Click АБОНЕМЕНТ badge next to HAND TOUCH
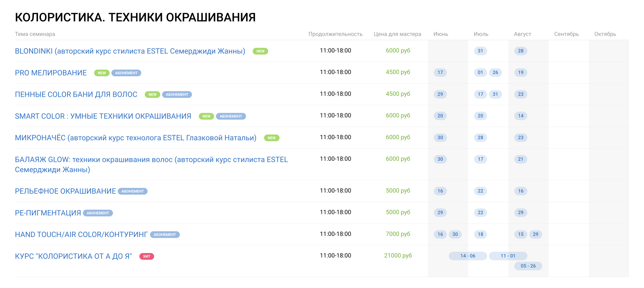The width and height of the screenshot is (644, 288). (165, 234)
